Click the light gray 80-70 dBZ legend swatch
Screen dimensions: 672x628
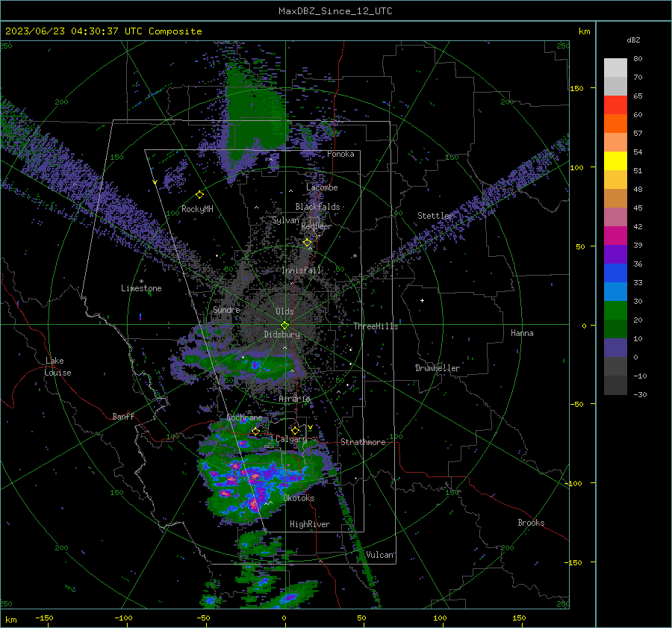pos(615,67)
